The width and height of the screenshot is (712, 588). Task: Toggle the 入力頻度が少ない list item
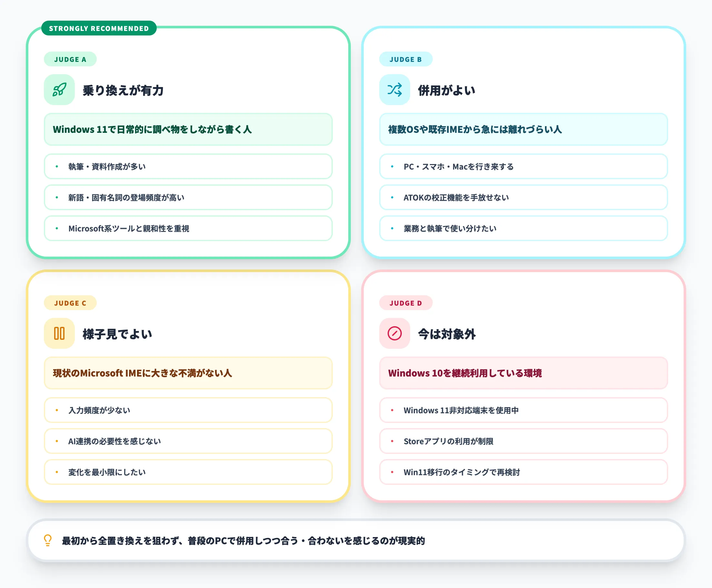(x=188, y=410)
